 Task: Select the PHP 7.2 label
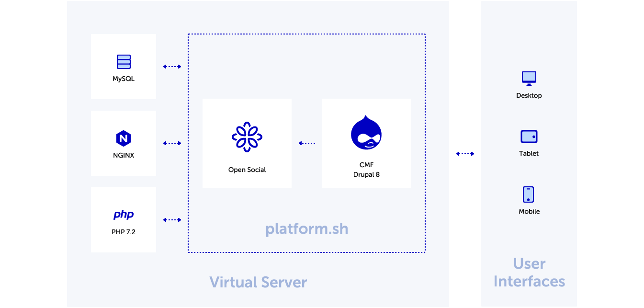coord(124,232)
